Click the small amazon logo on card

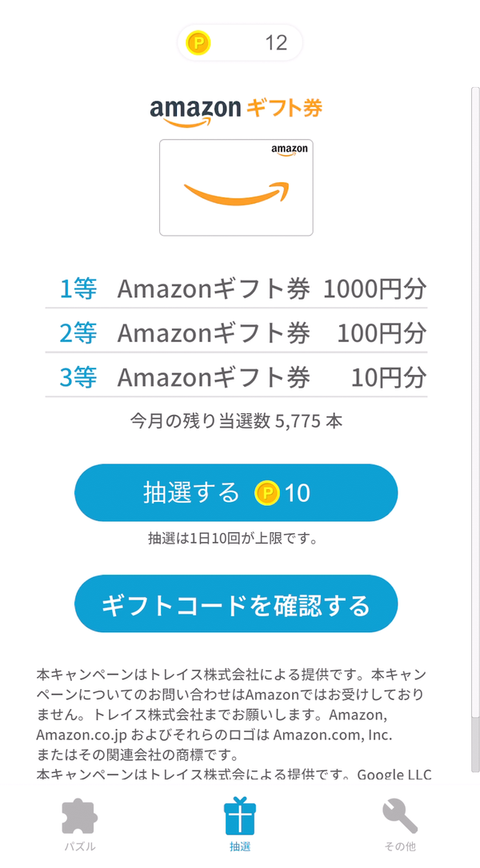click(290, 150)
